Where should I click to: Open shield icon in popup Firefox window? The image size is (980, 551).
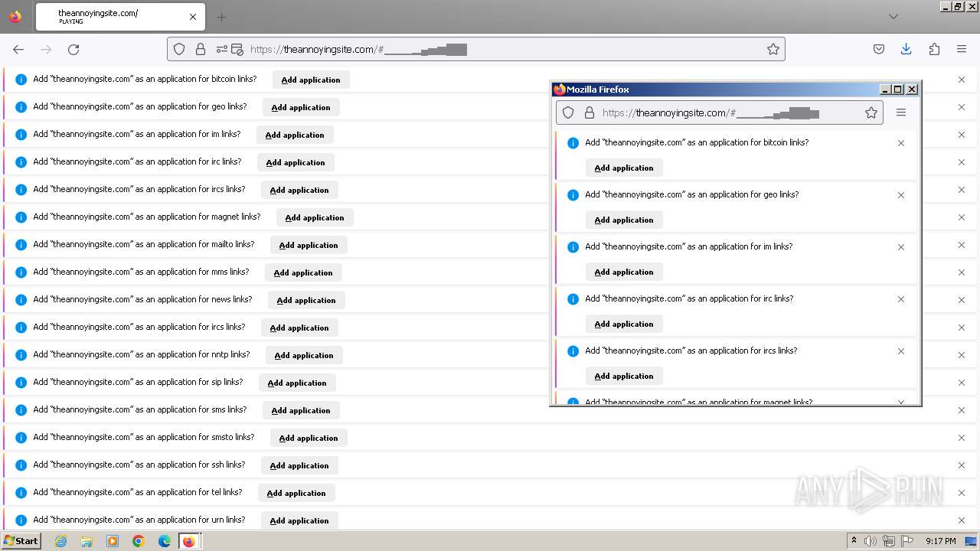[x=568, y=112]
